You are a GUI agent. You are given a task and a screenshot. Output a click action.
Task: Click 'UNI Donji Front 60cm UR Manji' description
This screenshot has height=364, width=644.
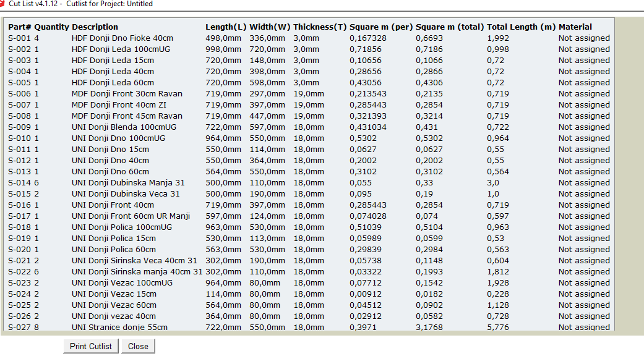(131, 216)
